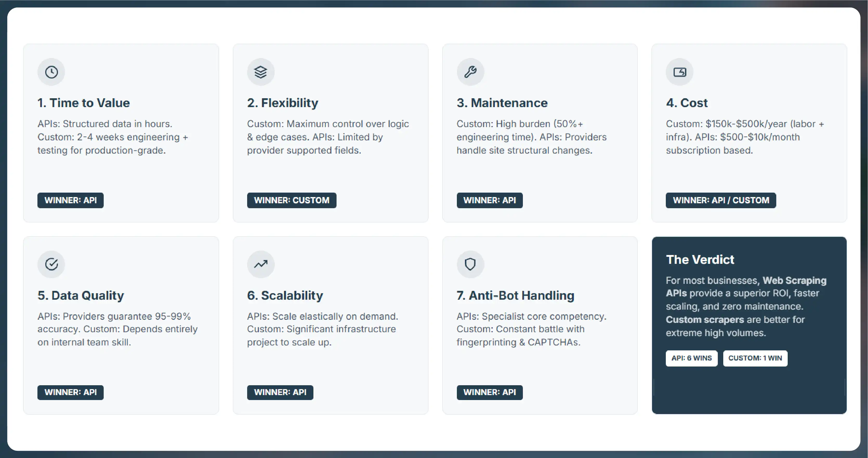
Task: Click the wrench icon for Maintenance
Action: click(x=470, y=72)
